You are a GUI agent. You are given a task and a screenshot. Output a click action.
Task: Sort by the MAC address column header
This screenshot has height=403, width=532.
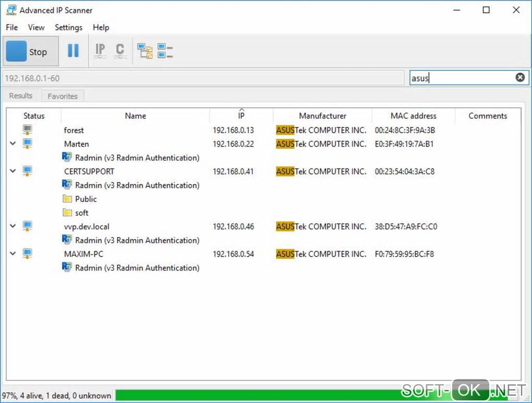pos(413,116)
